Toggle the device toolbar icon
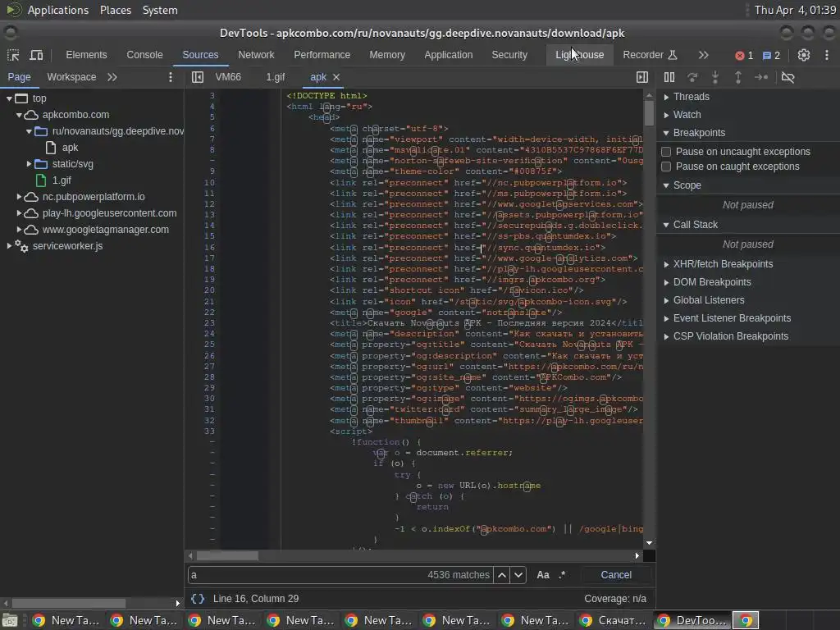 tap(36, 55)
